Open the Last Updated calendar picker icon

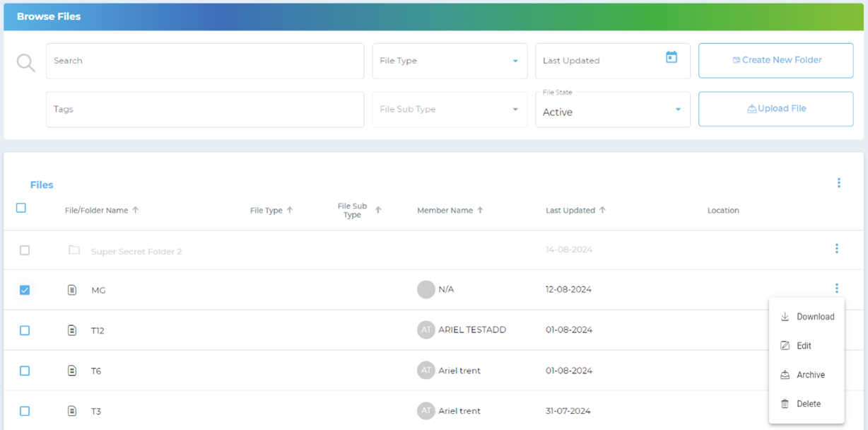[x=671, y=58]
